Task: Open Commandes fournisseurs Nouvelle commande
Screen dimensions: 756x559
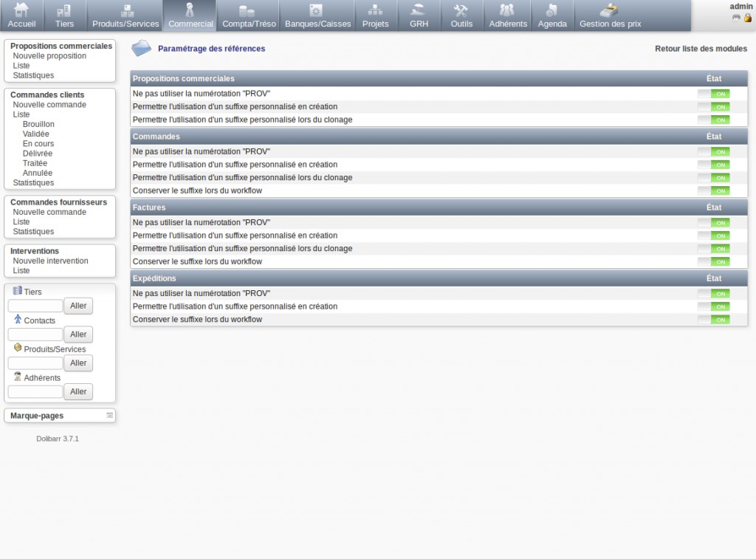Action: click(49, 212)
